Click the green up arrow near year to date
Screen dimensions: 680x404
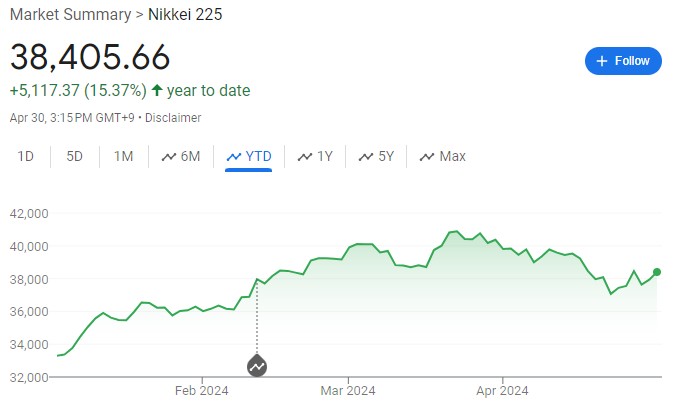tap(156, 91)
